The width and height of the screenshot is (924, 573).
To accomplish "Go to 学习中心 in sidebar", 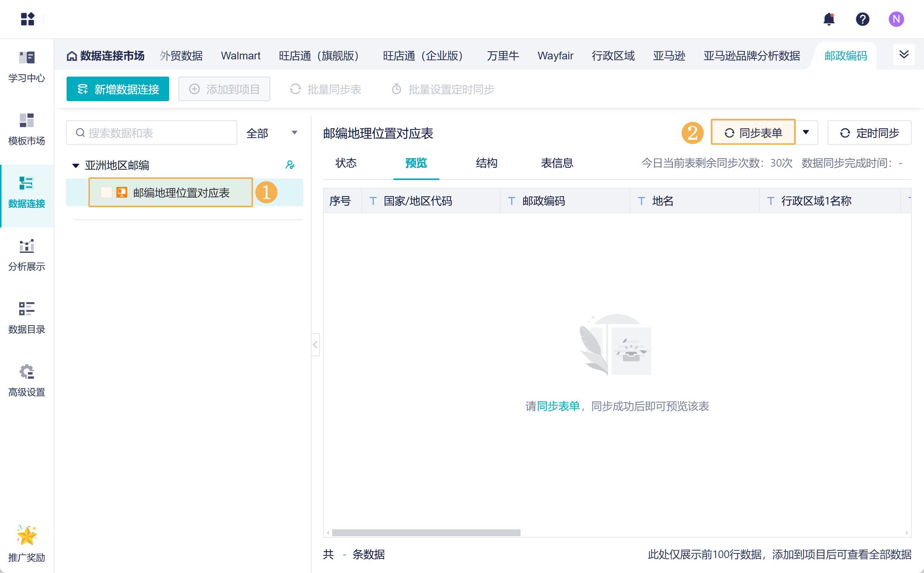I will tap(27, 67).
